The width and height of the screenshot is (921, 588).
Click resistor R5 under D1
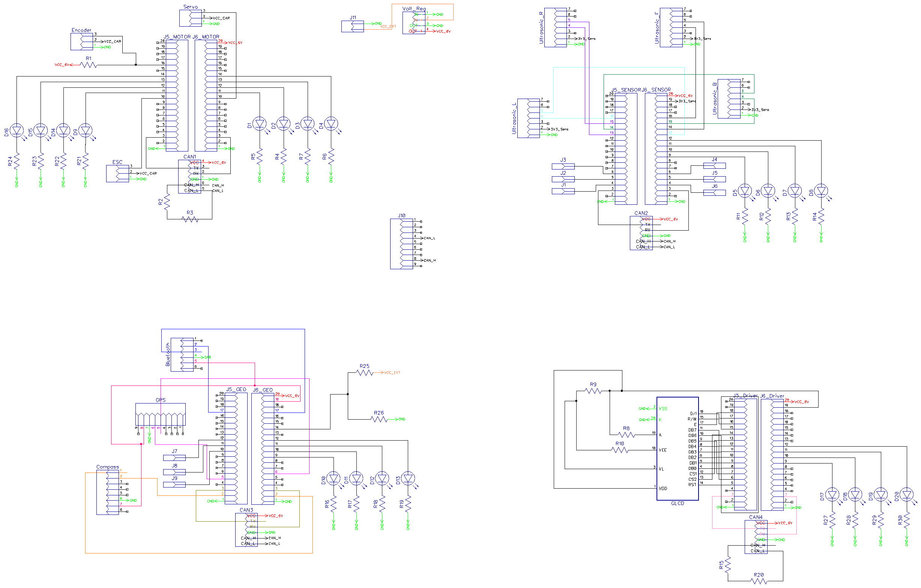[x=260, y=156]
